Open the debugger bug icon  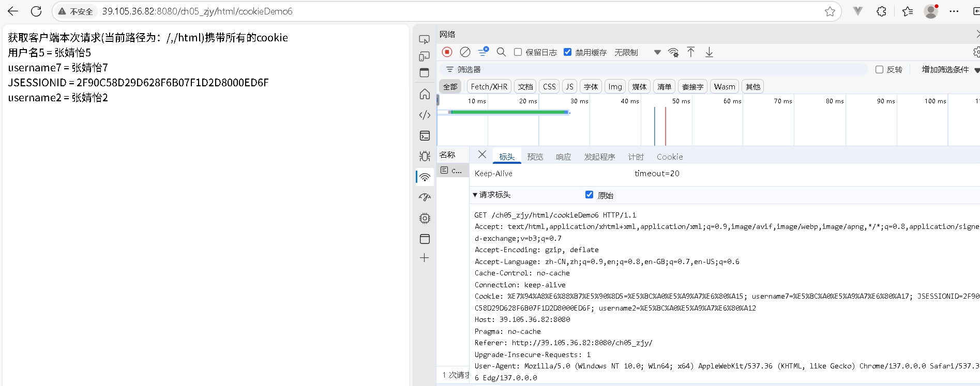(x=425, y=156)
